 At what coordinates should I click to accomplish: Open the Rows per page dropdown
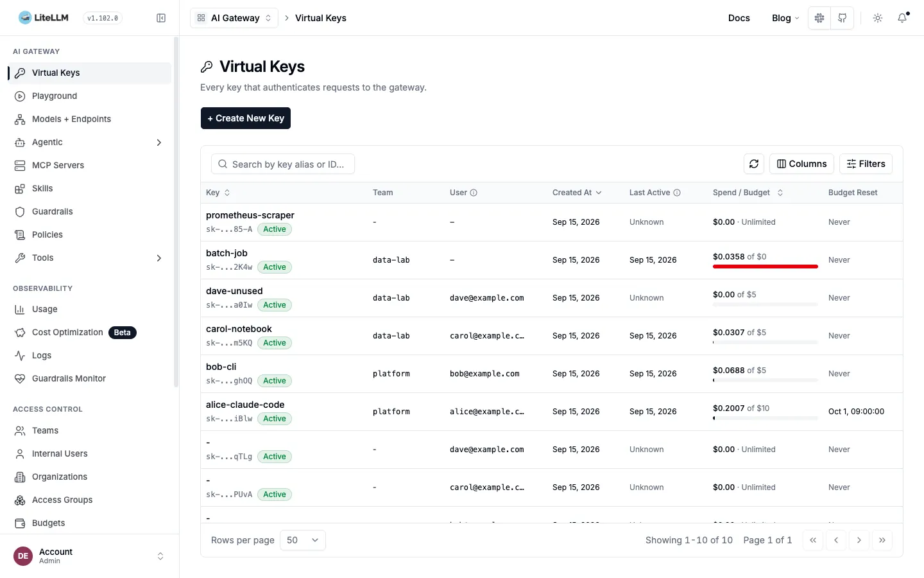[303, 540]
